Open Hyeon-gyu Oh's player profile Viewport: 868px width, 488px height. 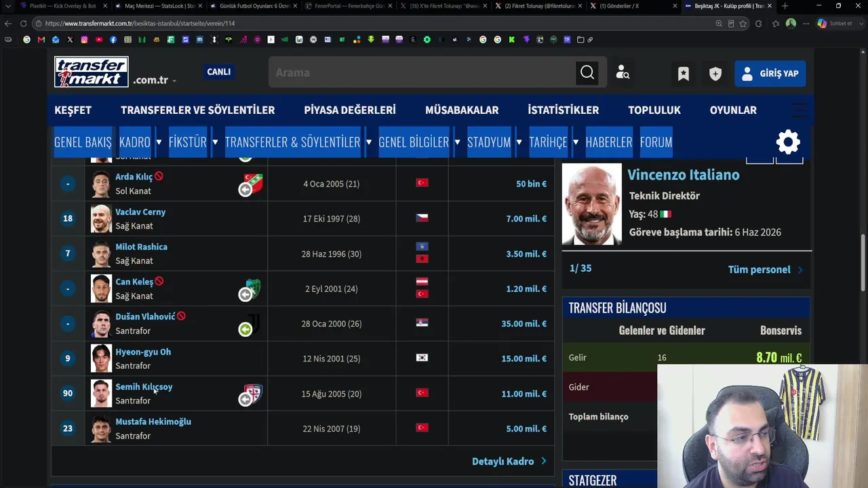tap(143, 352)
